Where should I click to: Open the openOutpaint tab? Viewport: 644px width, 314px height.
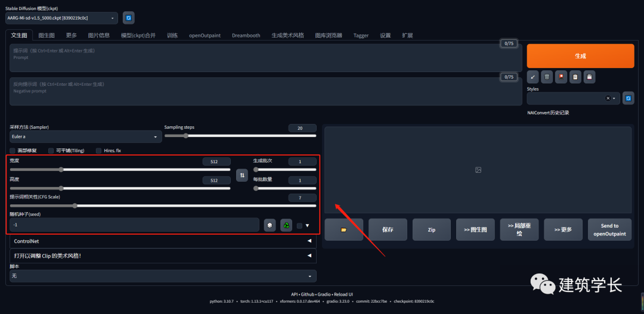tap(205, 35)
